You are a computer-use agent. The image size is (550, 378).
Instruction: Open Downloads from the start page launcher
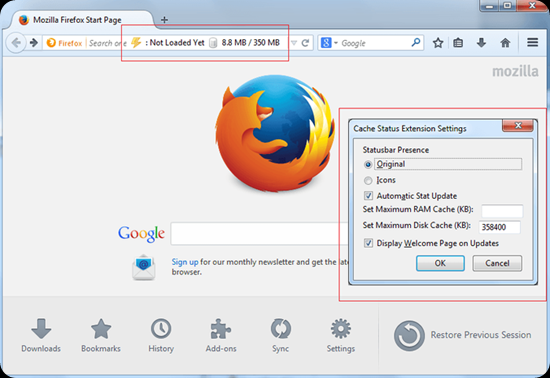[x=41, y=335]
